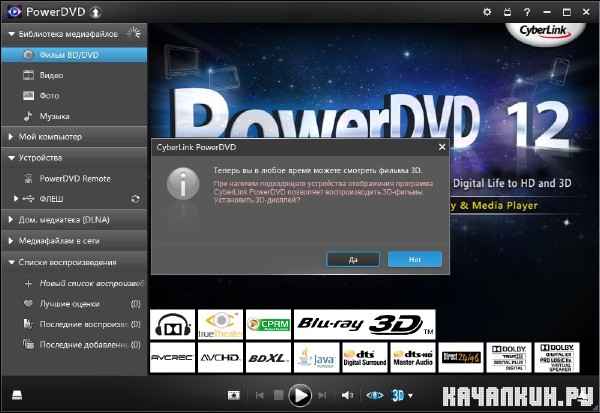The width and height of the screenshot is (600, 413).
Task: Click the CPRM logo tile
Action: [x=268, y=325]
